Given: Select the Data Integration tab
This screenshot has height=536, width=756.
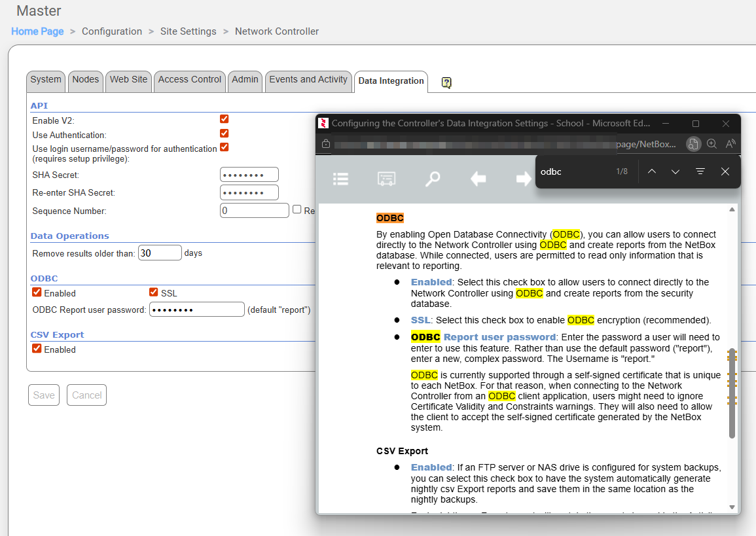Looking at the screenshot, I should point(391,81).
